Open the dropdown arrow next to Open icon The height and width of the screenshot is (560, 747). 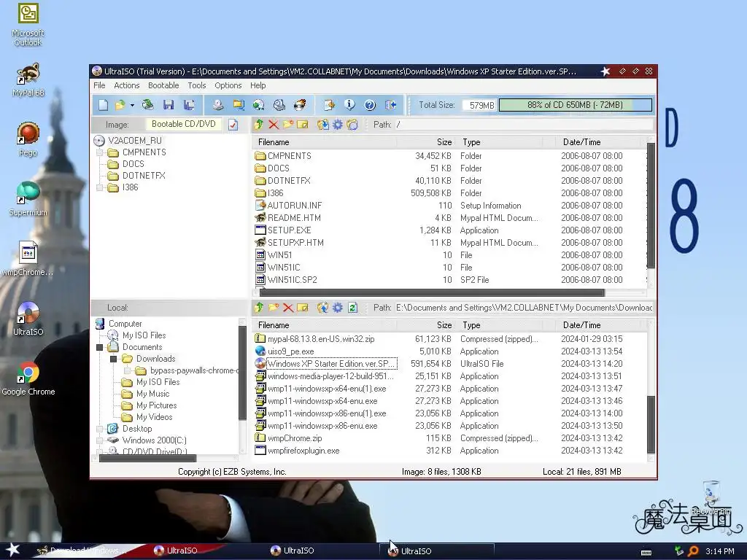(x=132, y=105)
